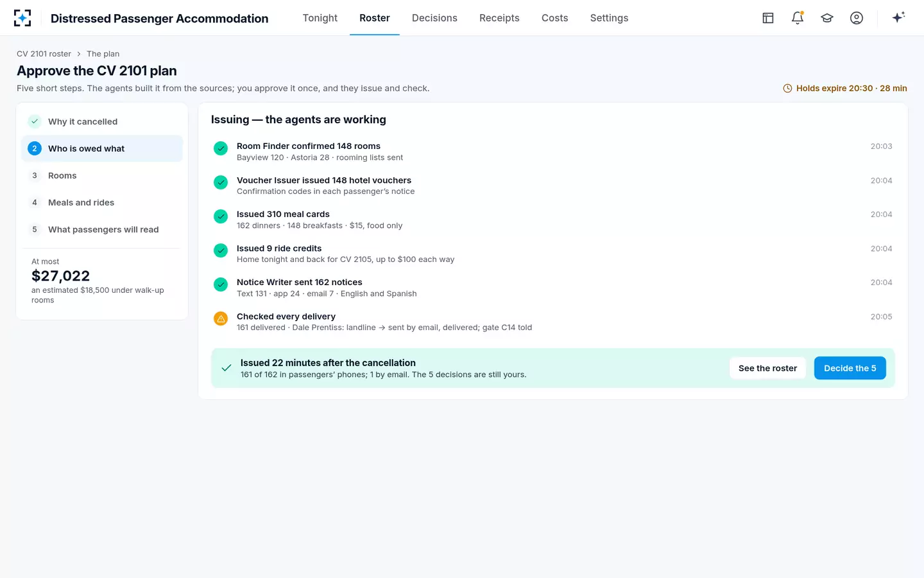Open the notifications bell

coord(798,18)
